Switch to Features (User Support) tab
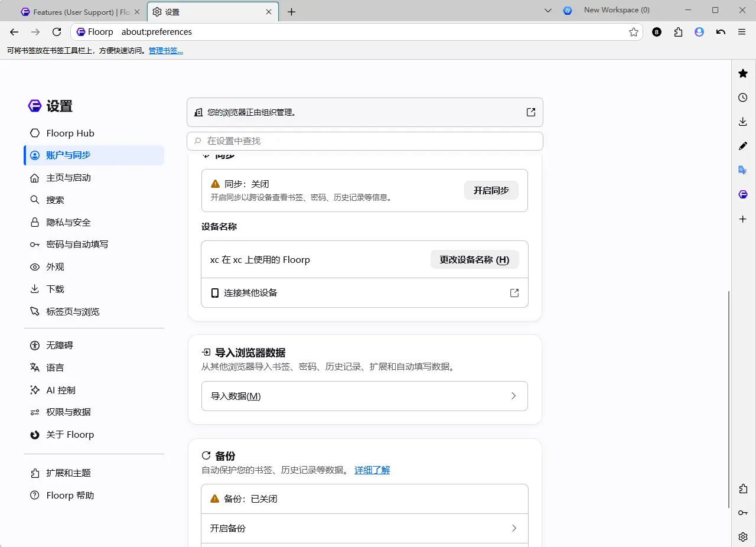Screen dimensions: 756x547 (80, 12)
